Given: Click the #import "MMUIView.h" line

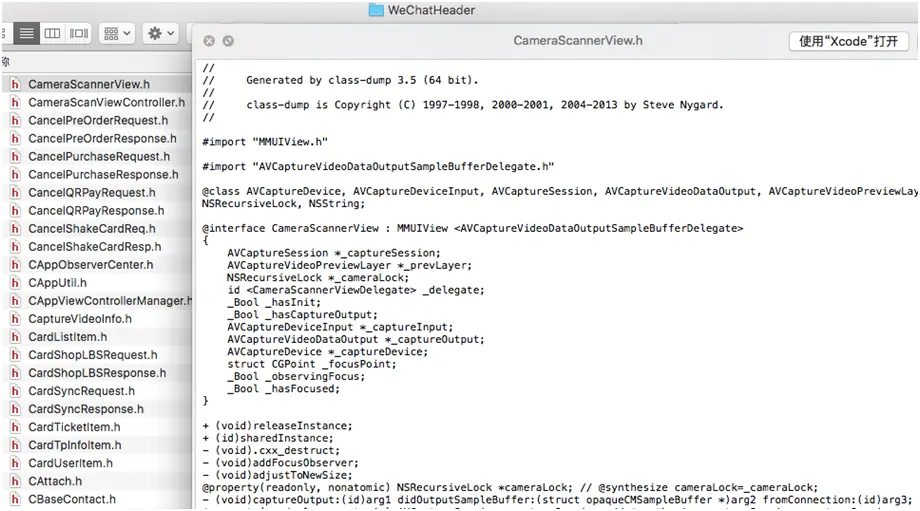Looking at the screenshot, I should (265, 142).
